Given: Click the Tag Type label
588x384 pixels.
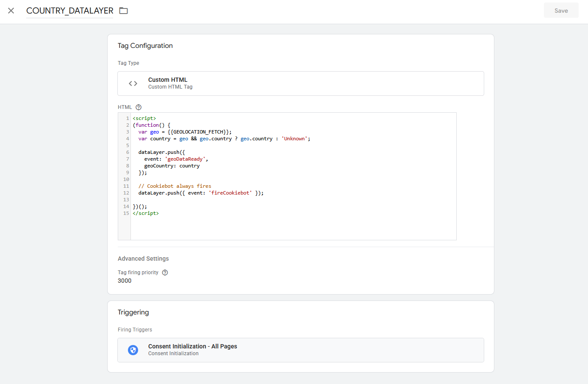Looking at the screenshot, I should tap(128, 63).
